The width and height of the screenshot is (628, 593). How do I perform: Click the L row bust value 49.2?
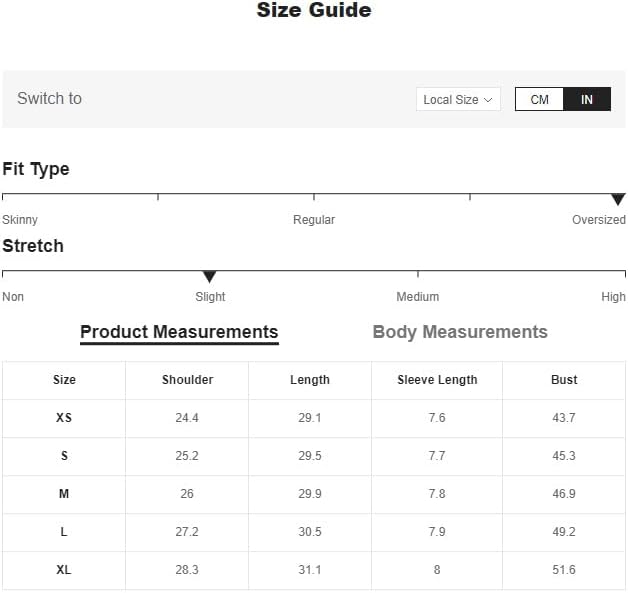(x=564, y=532)
